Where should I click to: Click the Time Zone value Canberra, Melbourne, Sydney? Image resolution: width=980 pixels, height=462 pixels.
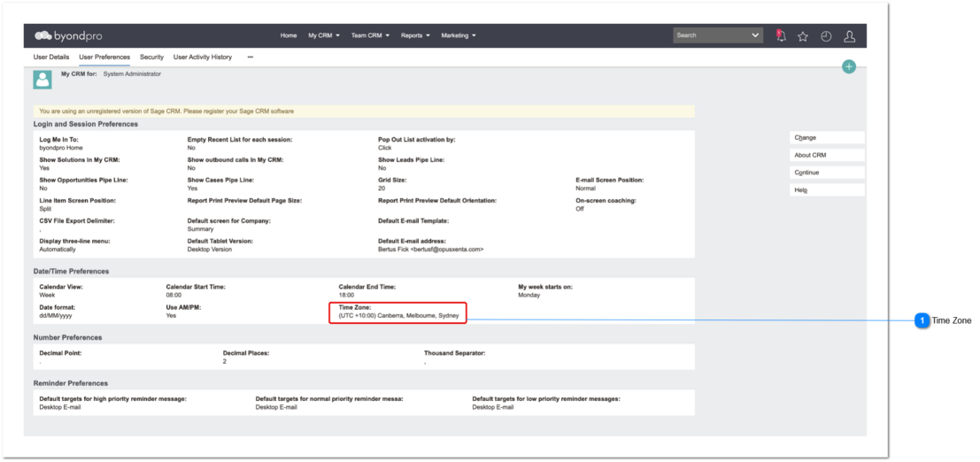point(398,316)
